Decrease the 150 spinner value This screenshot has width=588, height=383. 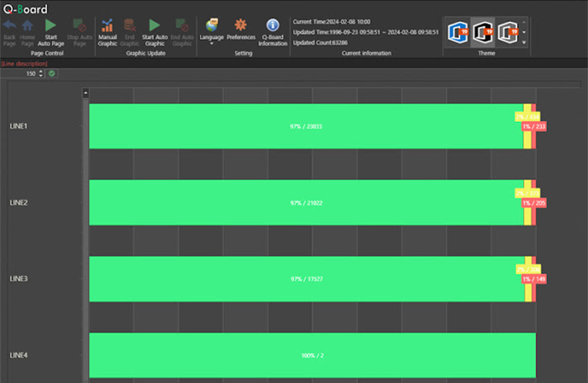[41, 76]
